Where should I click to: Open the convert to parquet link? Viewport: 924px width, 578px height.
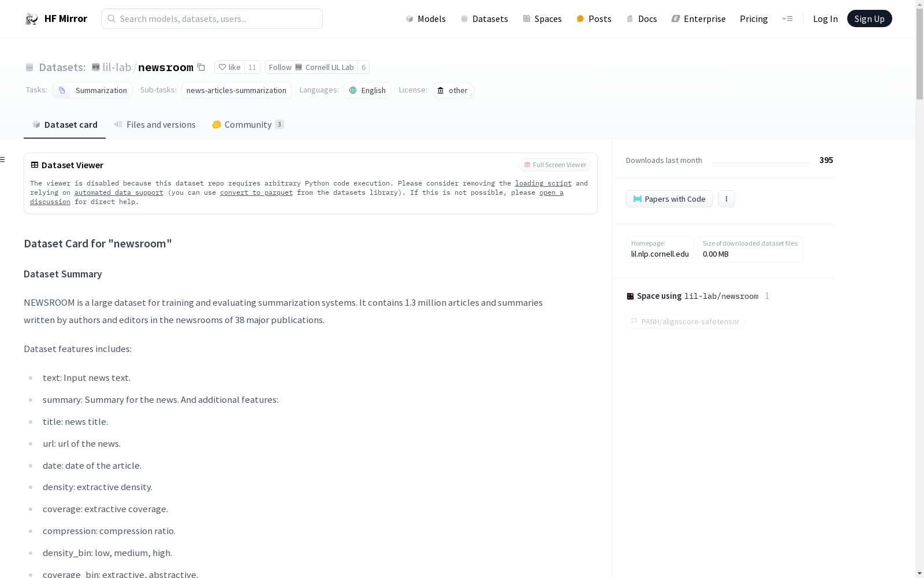pyautogui.click(x=256, y=192)
